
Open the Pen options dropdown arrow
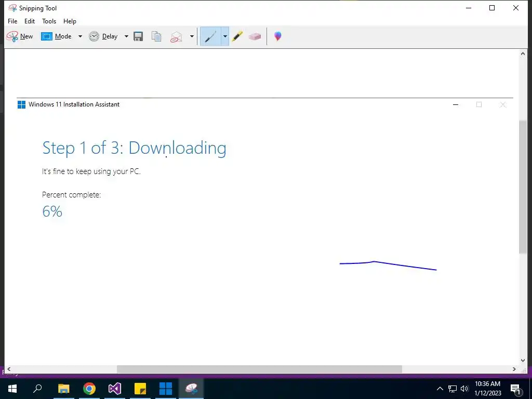pyautogui.click(x=225, y=36)
